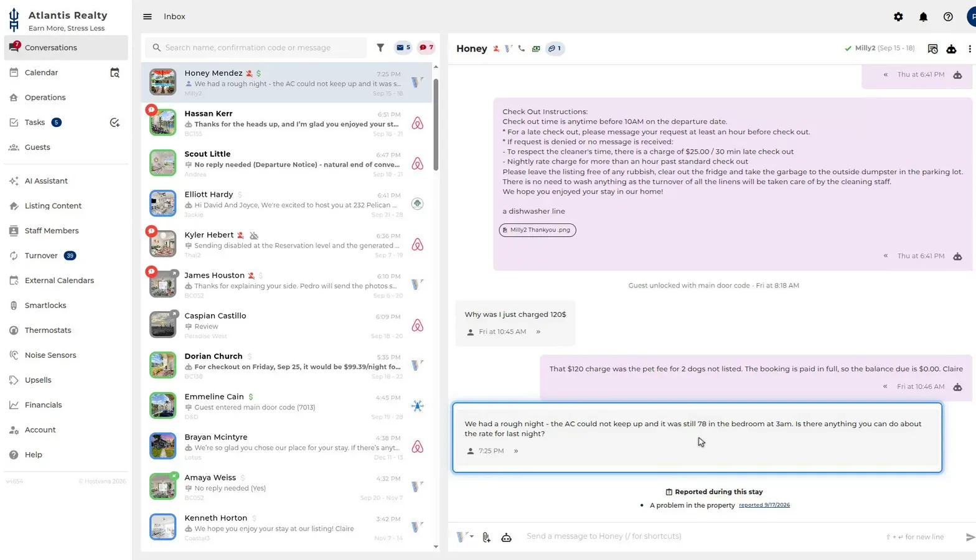
Task: Click Scout Little's listing thumbnail
Action: [162, 163]
